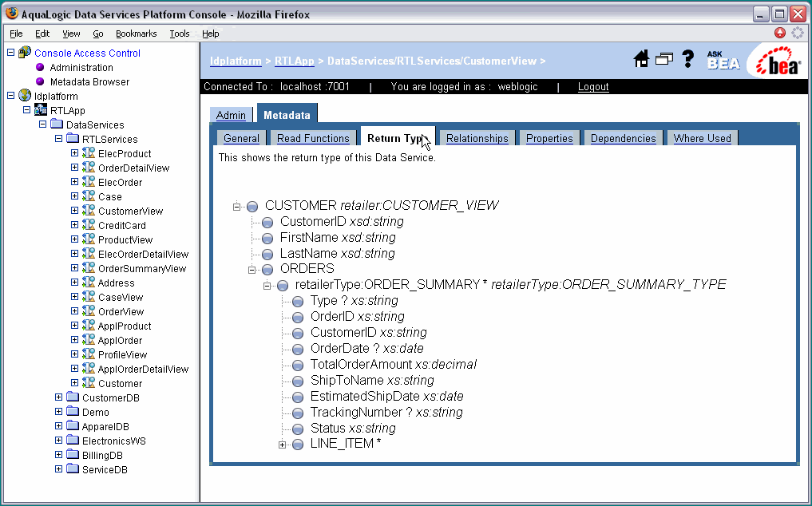Select ElecOrderDetailView in the tree
Screen dimensions: 812x506
(x=143, y=254)
